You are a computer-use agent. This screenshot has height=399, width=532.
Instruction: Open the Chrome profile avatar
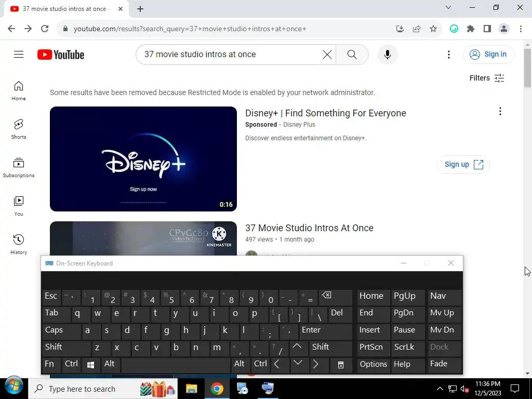tap(504, 29)
